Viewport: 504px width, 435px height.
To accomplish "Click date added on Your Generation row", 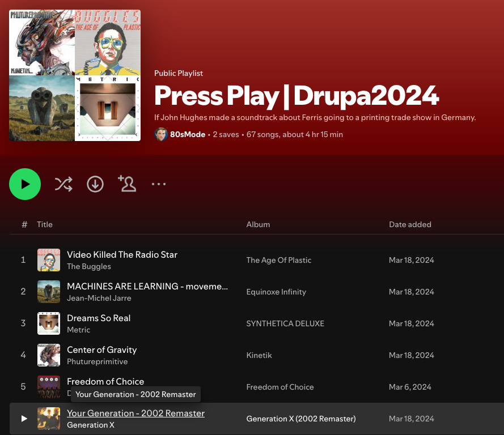I will tap(412, 419).
